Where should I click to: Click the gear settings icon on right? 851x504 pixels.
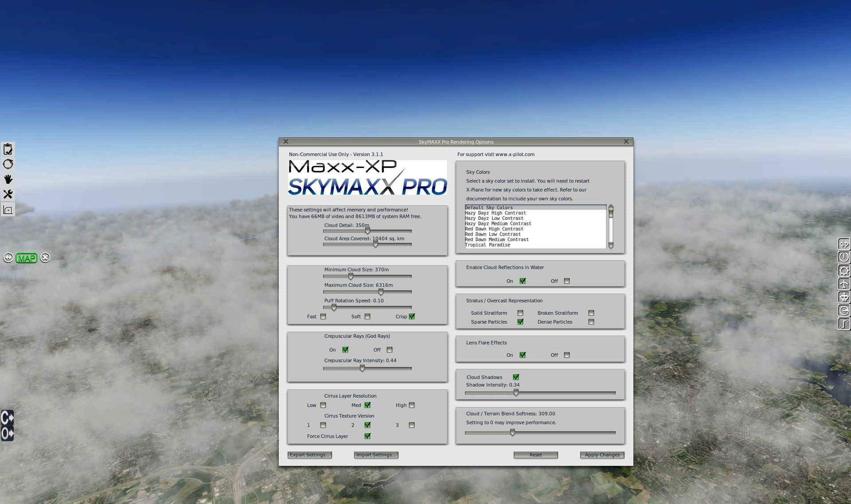[x=844, y=271]
